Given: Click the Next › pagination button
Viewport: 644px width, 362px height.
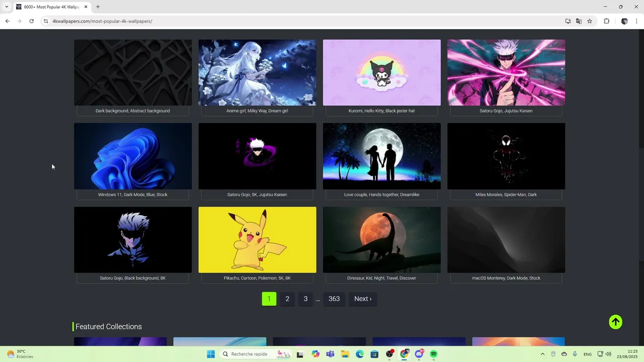Looking at the screenshot, I should [363, 299].
